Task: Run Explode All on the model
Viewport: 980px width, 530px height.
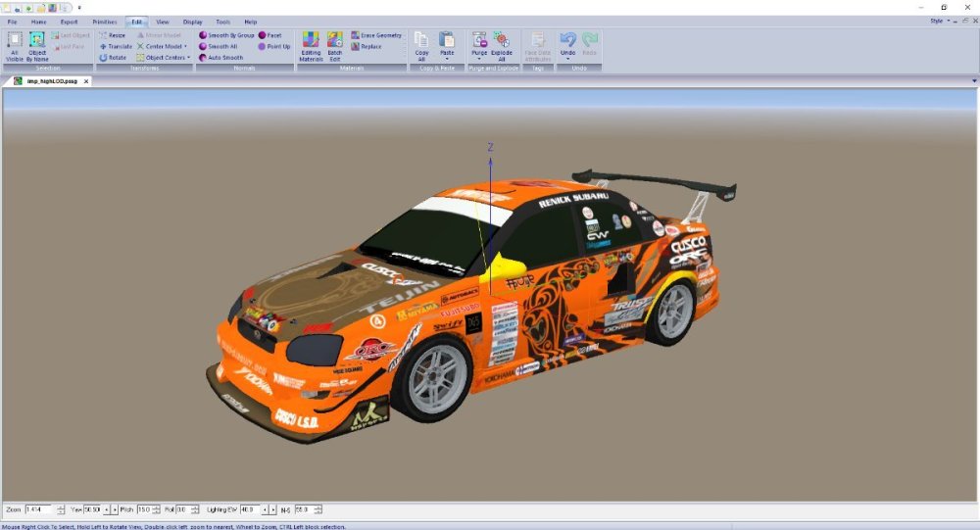Action: tap(502, 45)
